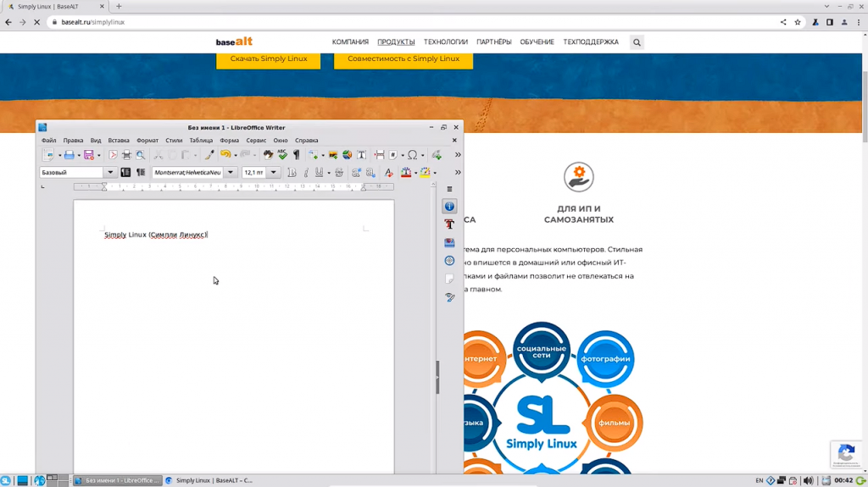The width and height of the screenshot is (868, 487).
Task: Export directly as PDF icon
Action: [x=113, y=155]
